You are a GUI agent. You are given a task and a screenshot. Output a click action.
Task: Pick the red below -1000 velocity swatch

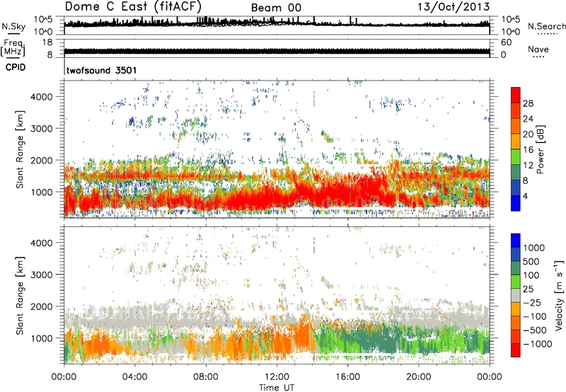click(x=516, y=350)
